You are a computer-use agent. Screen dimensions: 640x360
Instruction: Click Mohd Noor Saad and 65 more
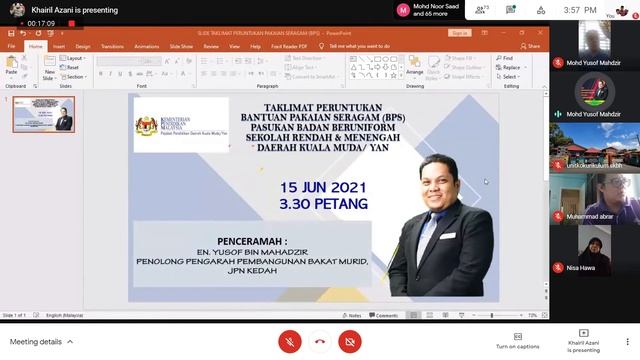pos(428,10)
